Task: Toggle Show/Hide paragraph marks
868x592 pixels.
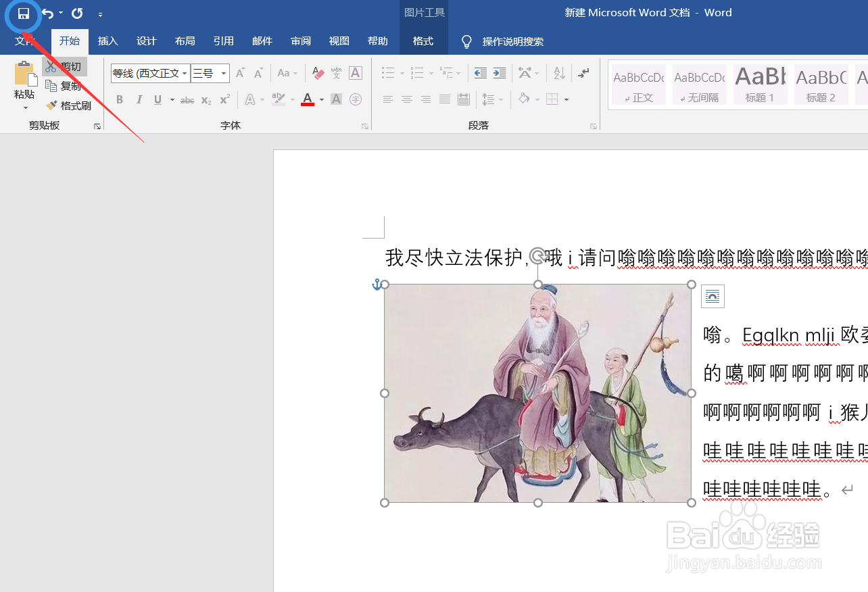Action: click(x=583, y=73)
